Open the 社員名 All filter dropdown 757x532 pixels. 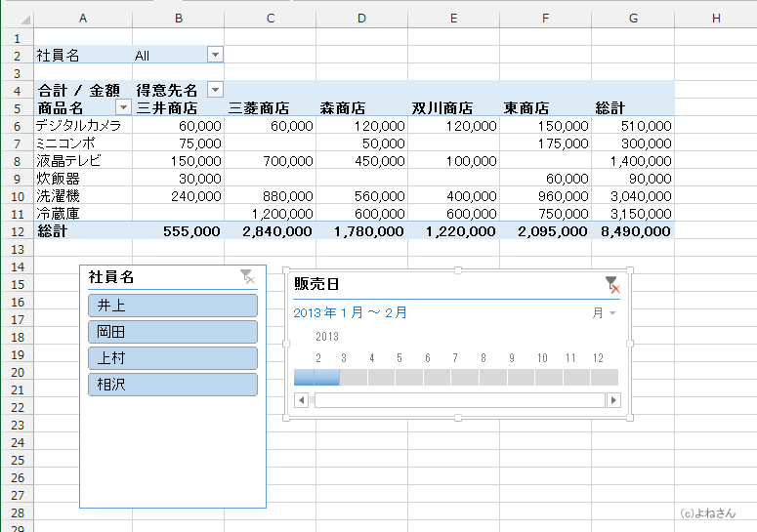click(x=215, y=55)
